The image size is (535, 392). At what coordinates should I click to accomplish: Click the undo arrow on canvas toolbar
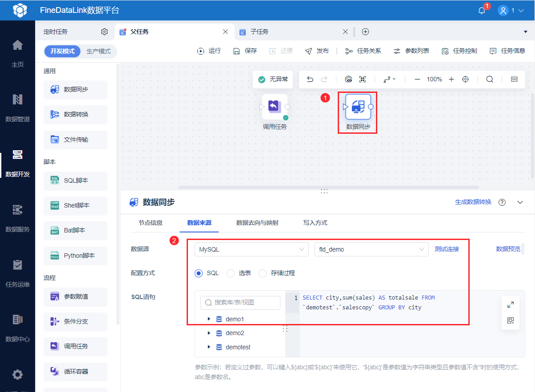pos(310,79)
